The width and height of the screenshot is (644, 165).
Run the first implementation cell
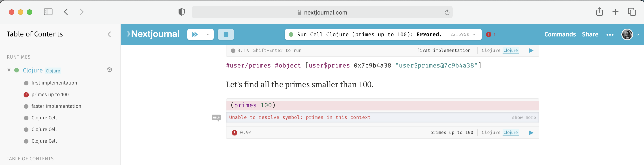tap(531, 51)
